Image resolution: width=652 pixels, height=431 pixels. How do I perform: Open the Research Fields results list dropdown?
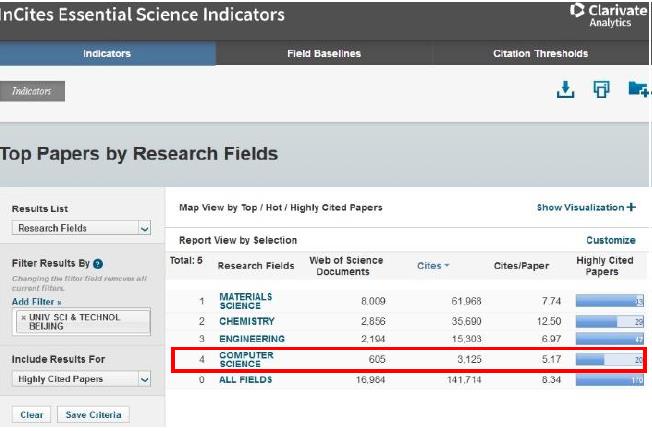[x=81, y=228]
